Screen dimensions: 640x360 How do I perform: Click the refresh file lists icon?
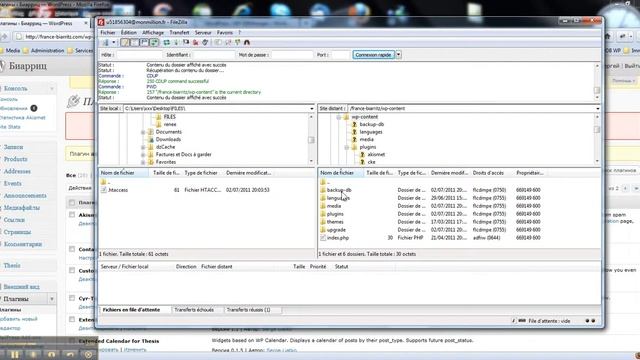(167, 42)
